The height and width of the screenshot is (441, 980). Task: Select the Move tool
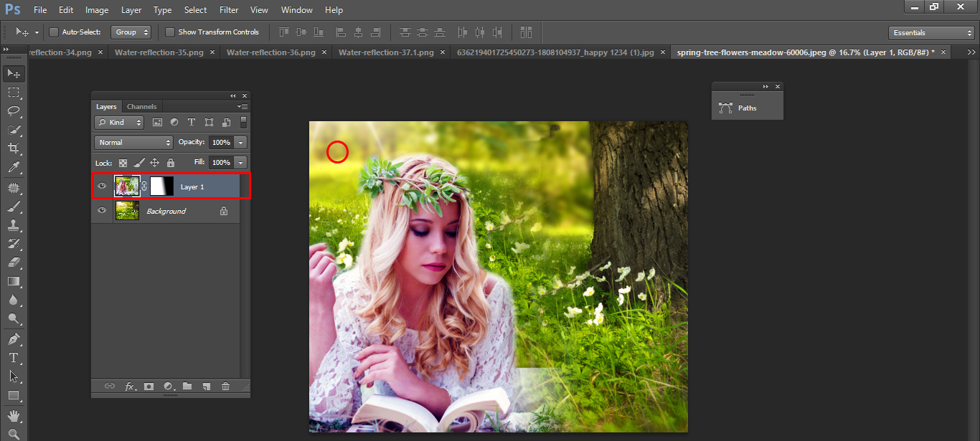[x=13, y=73]
